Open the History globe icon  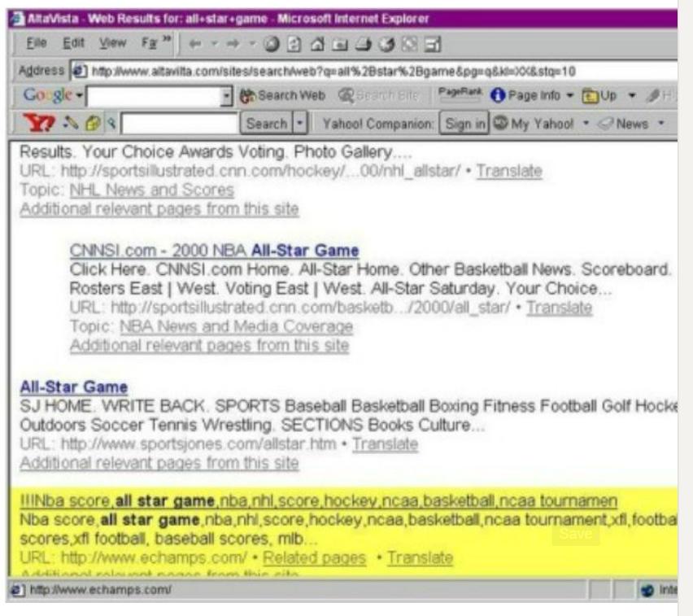tap(386, 44)
